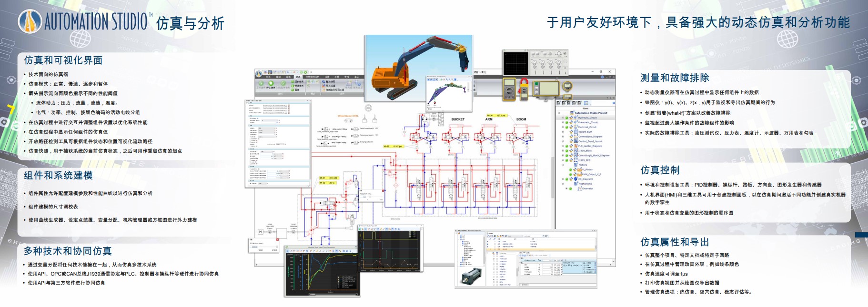
Task: Click the Excavator mechanism icon in project tree
Action: [579, 188]
